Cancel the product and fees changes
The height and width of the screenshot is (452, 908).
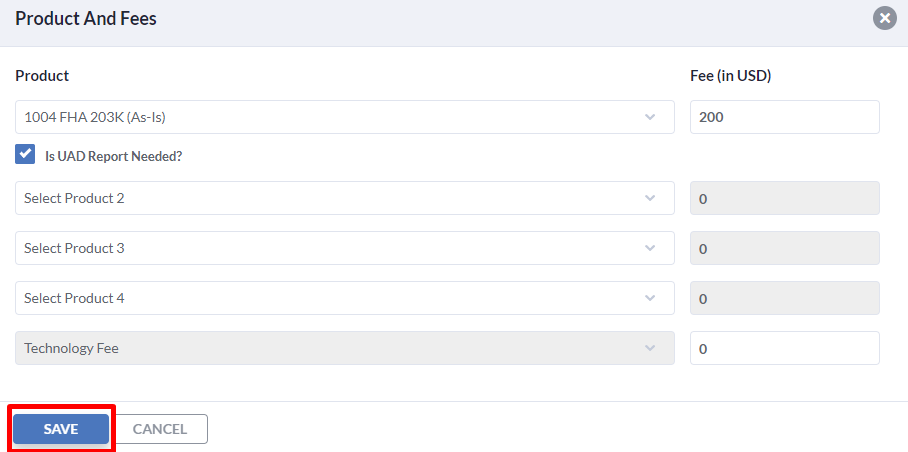click(x=160, y=429)
